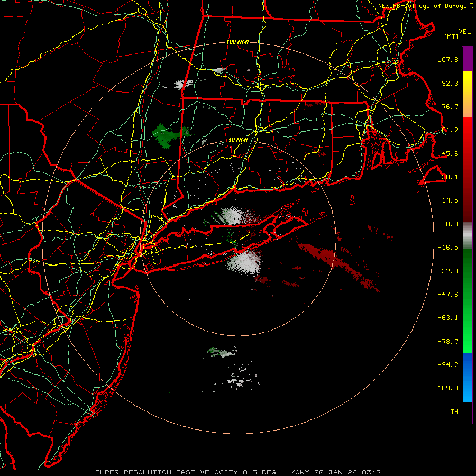Select the 30.1 scale value
Screen dimensions: 476x476
450,177
